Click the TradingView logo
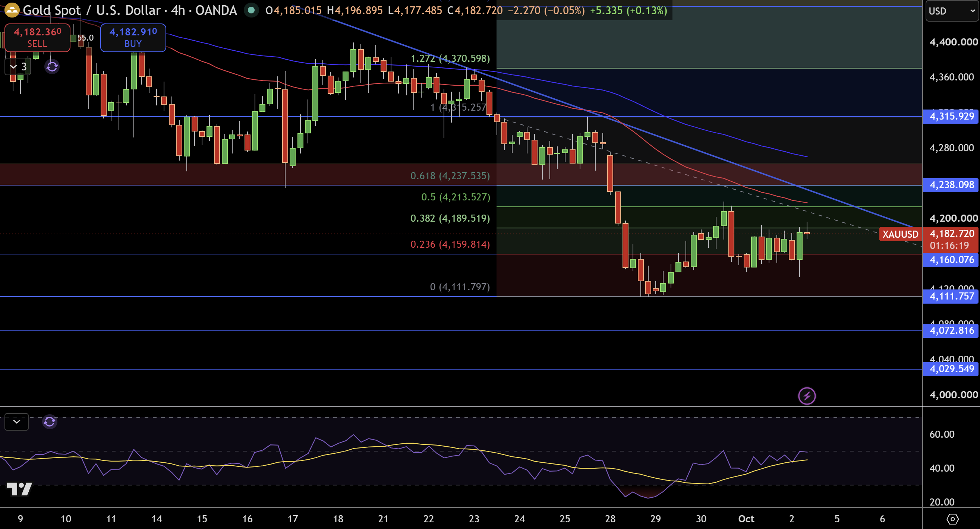 [19, 489]
